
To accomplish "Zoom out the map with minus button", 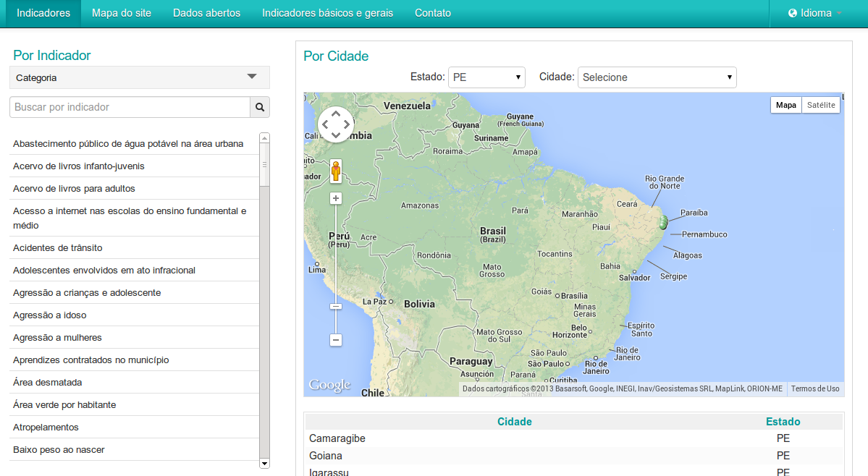I will (335, 340).
